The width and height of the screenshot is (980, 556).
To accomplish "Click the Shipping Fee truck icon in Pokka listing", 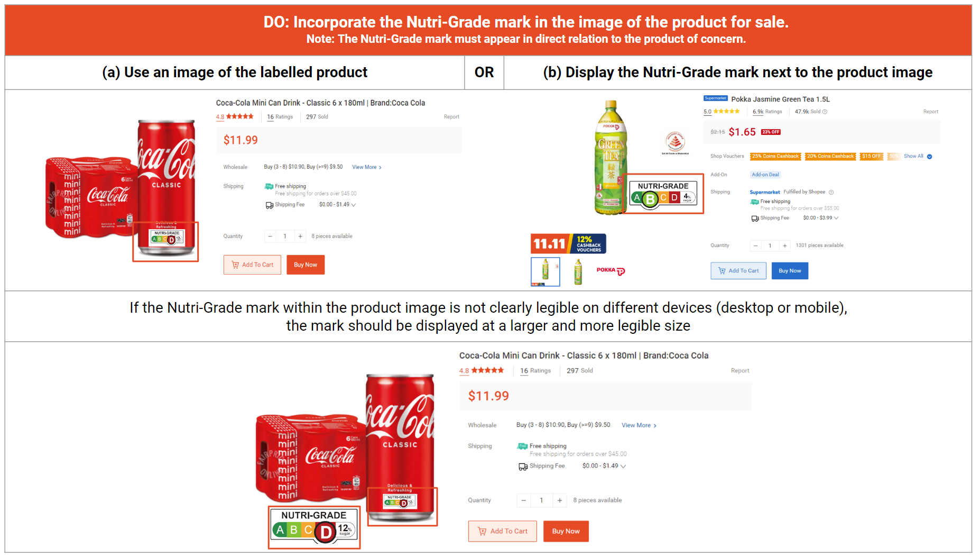I will point(755,218).
